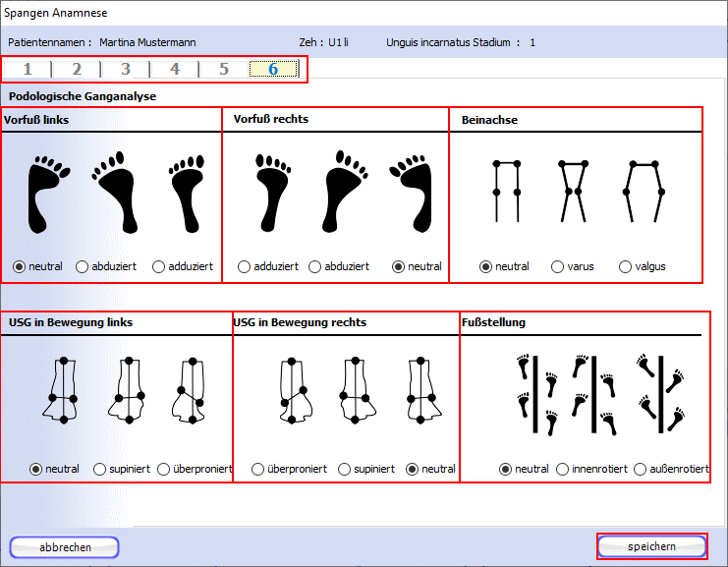
Task: Choose 'supiniert' for USG in Bewegung rechts
Action: coord(344,470)
